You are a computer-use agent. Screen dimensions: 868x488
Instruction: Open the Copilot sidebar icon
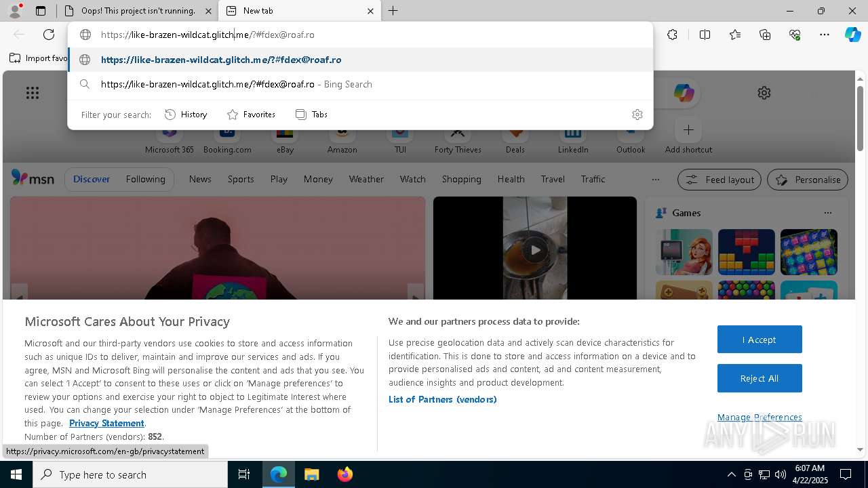(852, 35)
